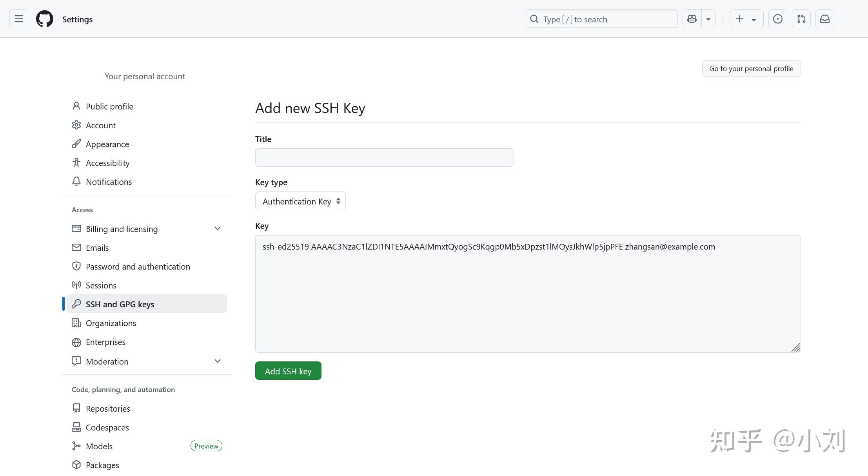Open the Emails settings page
The width and height of the screenshot is (868, 476).
(97, 247)
